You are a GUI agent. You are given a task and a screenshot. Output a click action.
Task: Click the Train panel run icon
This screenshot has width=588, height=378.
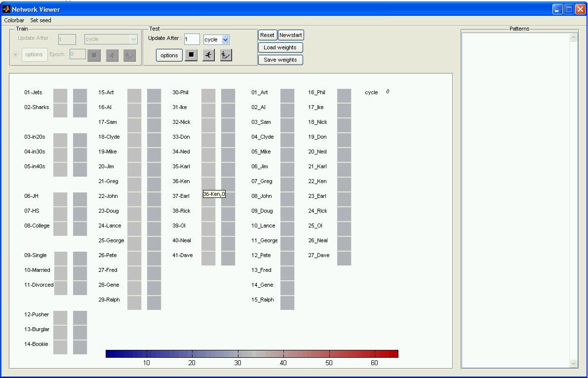112,55
